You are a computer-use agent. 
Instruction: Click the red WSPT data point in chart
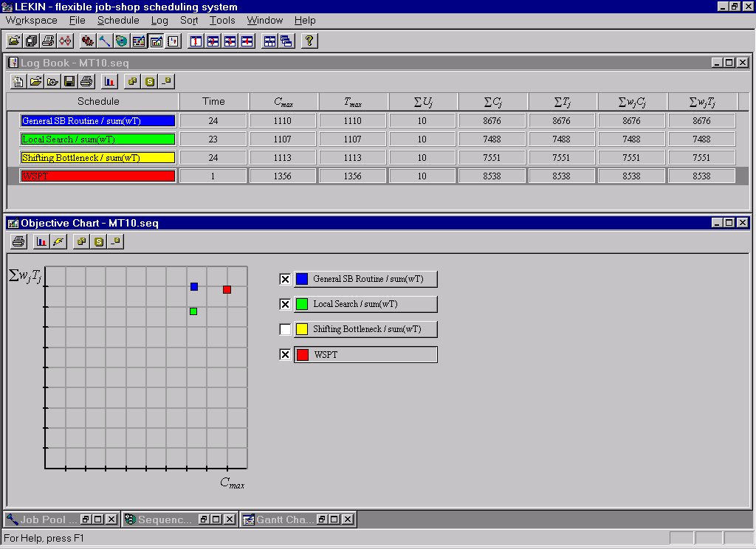[227, 289]
